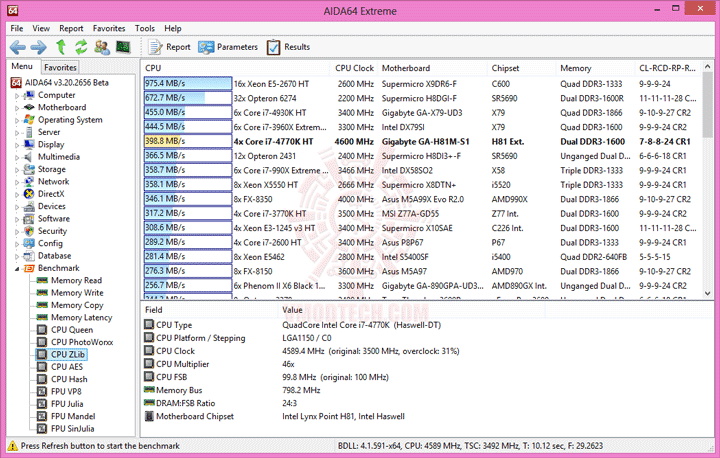720x458 pixels.
Task: Click the Network icon in tree
Action: point(29,181)
